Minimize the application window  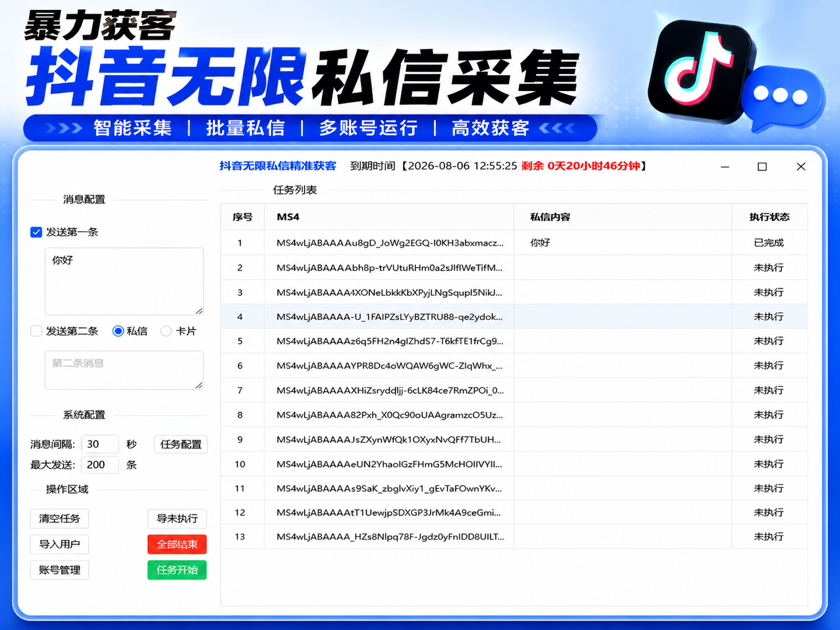[725, 167]
